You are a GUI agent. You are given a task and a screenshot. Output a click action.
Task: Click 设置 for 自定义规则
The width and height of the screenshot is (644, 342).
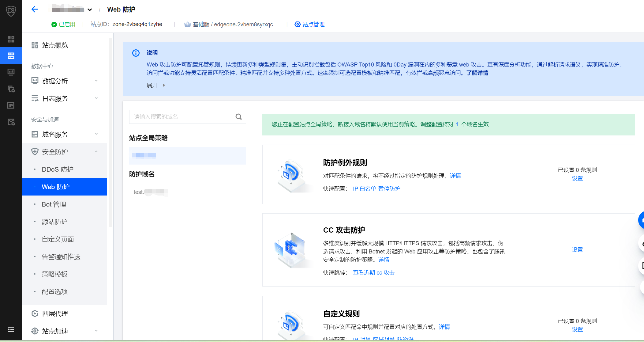[577, 329]
